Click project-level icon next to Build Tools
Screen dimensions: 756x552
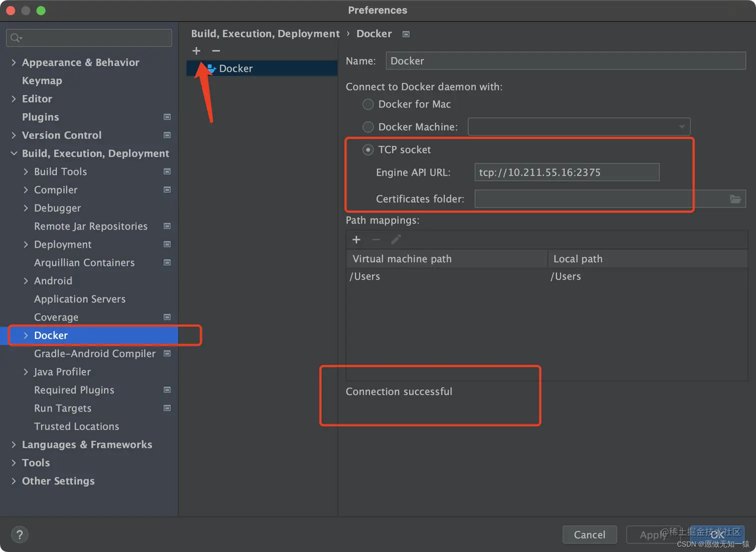(167, 171)
